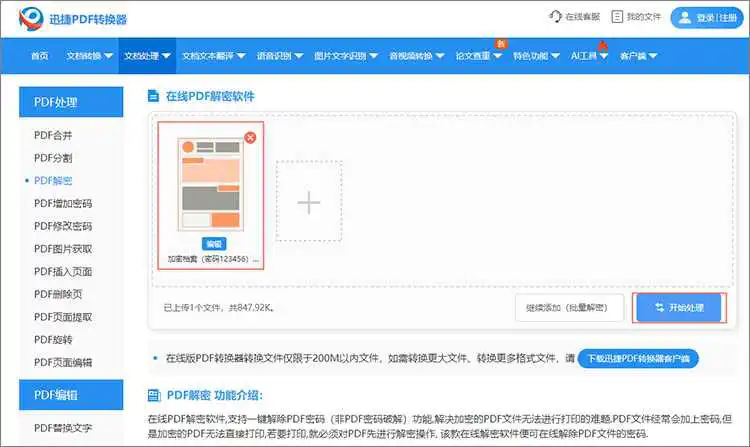
Task: Click the 迅捷PDF转换器 logo icon
Action: coord(31,19)
